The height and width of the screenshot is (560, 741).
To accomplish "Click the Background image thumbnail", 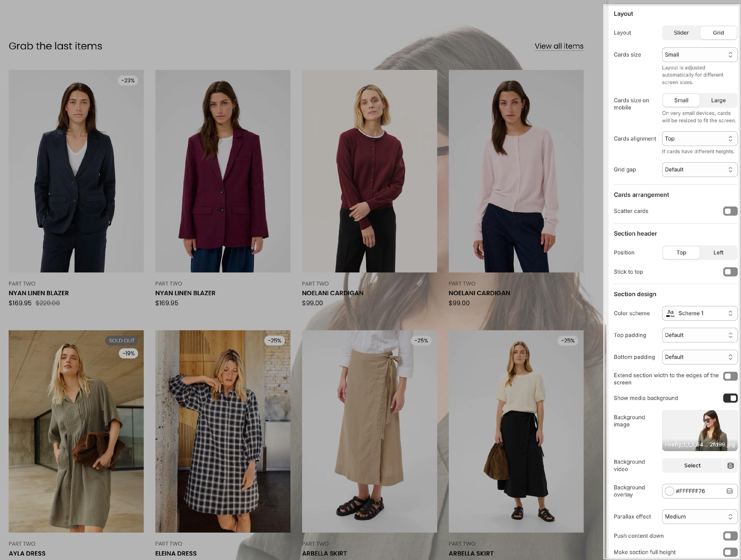I will point(700,430).
